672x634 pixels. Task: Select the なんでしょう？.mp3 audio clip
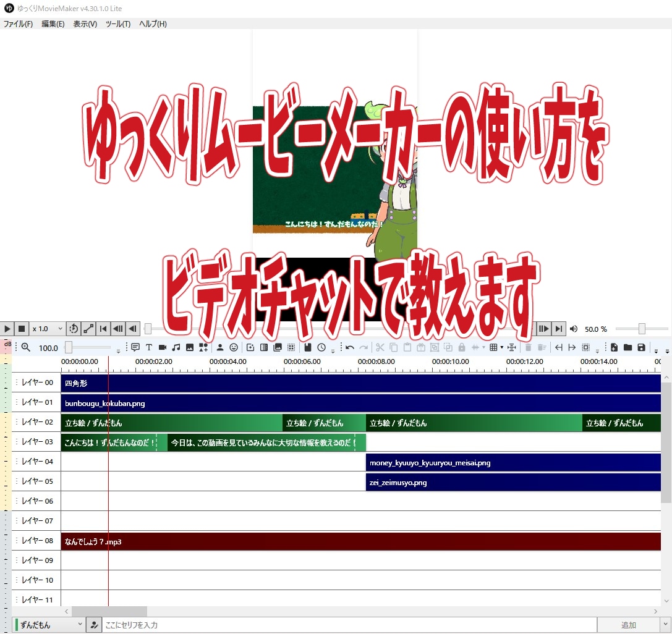[x=360, y=541]
